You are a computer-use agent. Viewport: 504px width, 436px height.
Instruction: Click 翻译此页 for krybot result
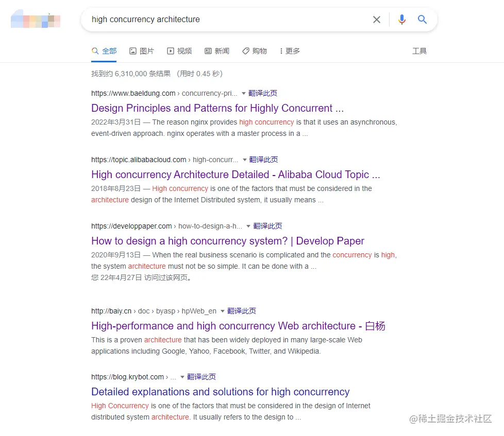(201, 377)
